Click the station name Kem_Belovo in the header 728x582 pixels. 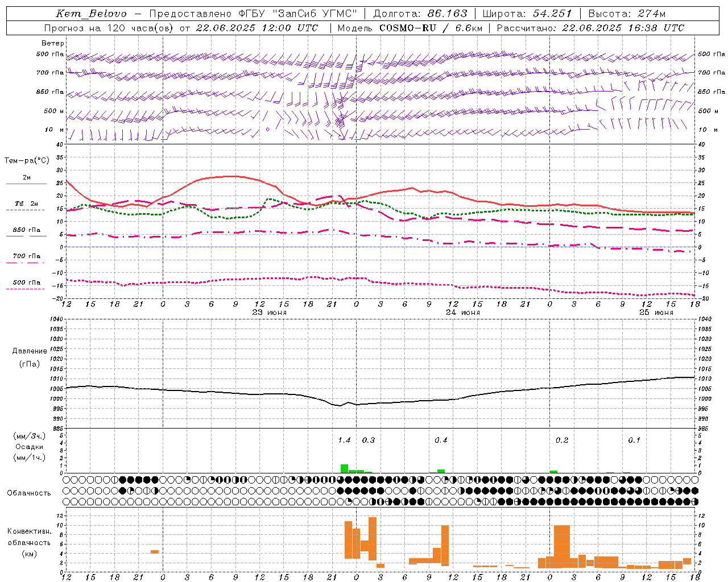[92, 14]
